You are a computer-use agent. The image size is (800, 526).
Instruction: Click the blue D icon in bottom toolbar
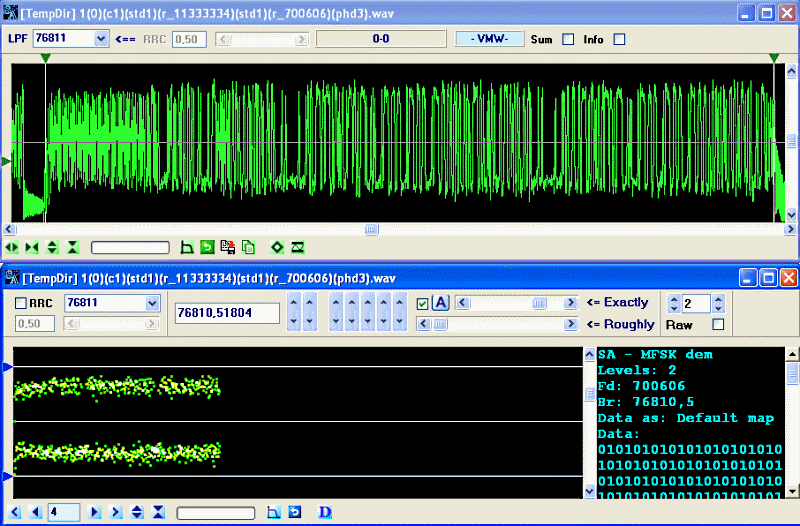pyautogui.click(x=325, y=512)
